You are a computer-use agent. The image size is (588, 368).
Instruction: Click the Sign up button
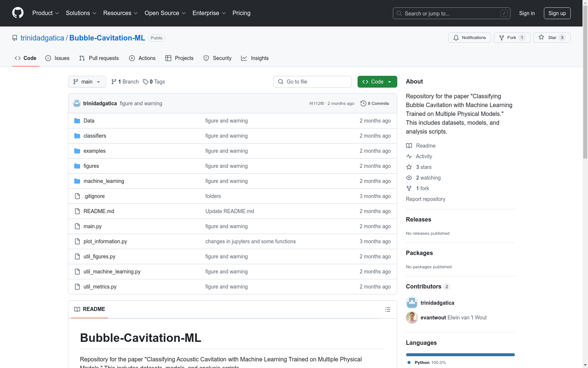[x=557, y=13]
